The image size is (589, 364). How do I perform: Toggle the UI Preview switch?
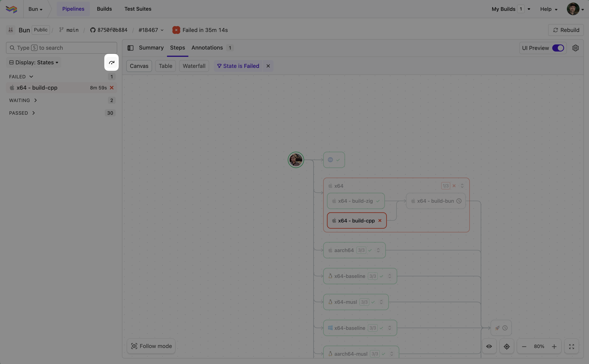click(x=558, y=48)
